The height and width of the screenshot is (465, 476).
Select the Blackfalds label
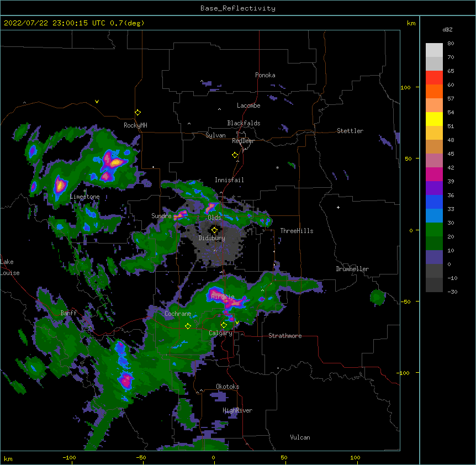pos(244,123)
